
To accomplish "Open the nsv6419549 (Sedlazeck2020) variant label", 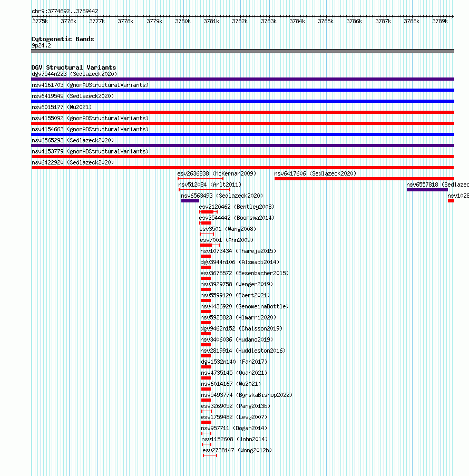I will click(x=73, y=96).
